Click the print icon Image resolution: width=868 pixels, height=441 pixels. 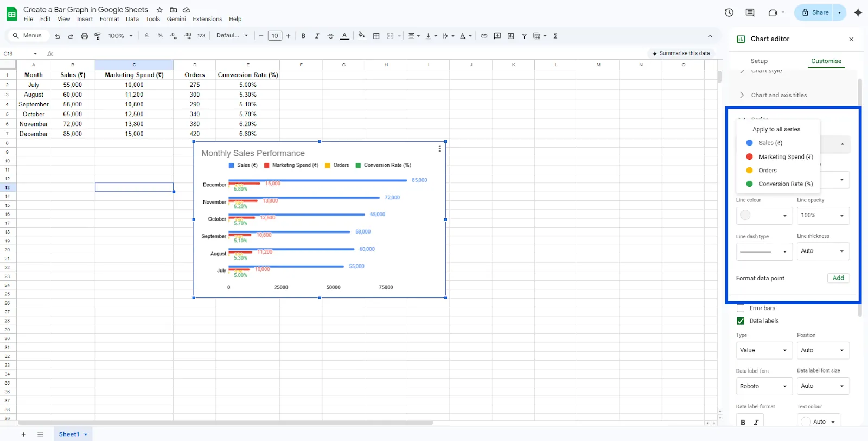pyautogui.click(x=84, y=36)
